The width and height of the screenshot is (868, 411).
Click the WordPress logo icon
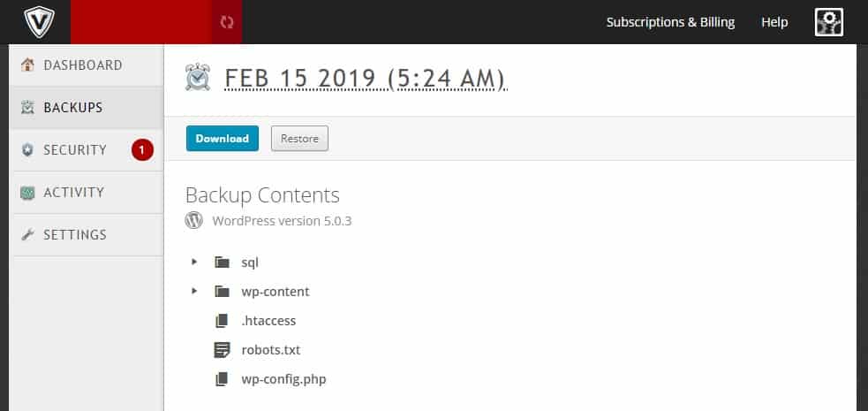pos(193,220)
